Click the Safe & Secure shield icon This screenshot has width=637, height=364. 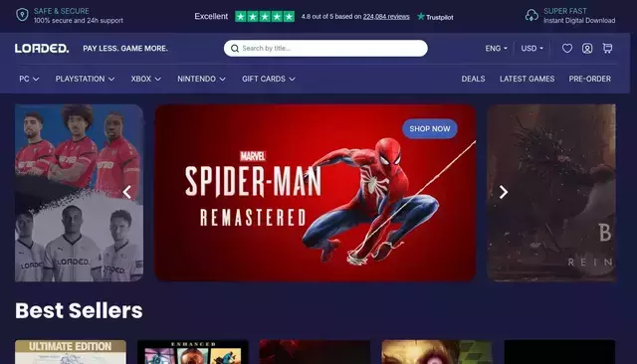coord(22,15)
